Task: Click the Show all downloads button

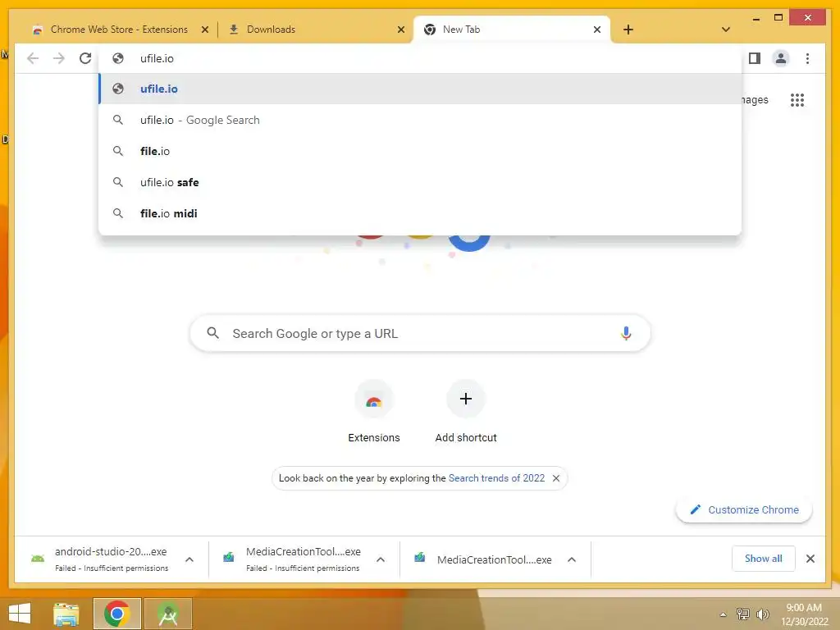Action: pos(763,559)
